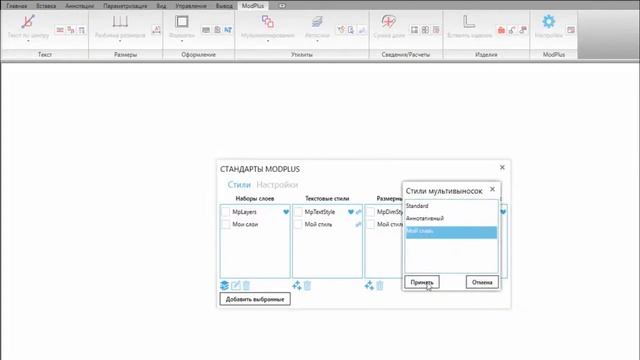
Task: Click trash icon below Наборы слоев list
Action: (246, 285)
